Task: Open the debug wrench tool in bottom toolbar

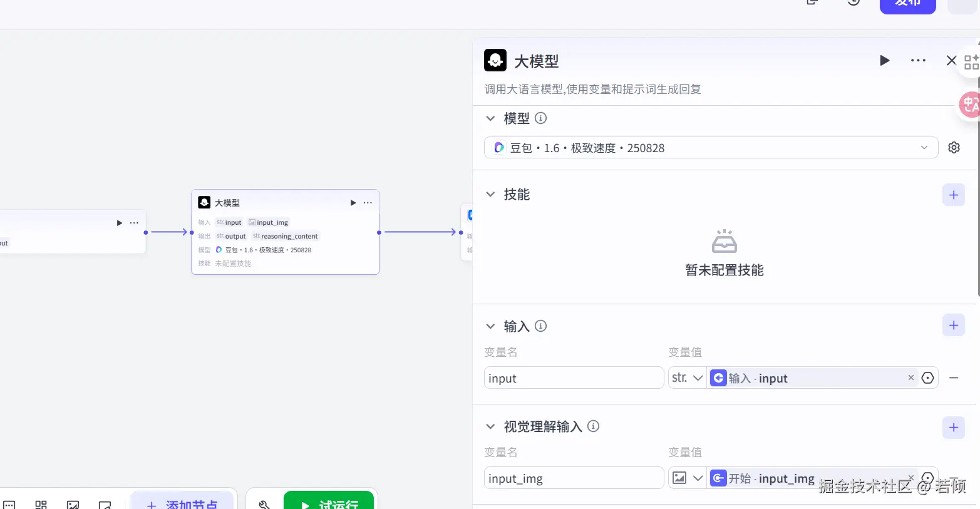Action: click(264, 504)
